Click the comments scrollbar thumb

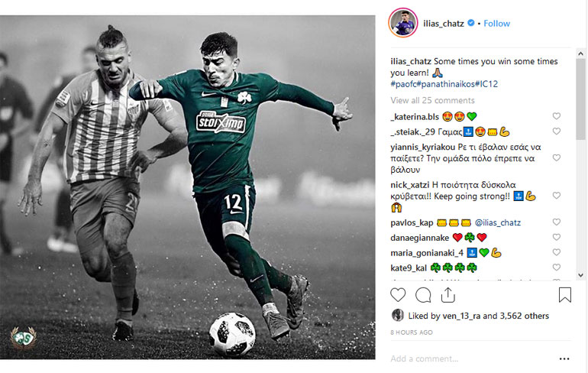click(580, 99)
